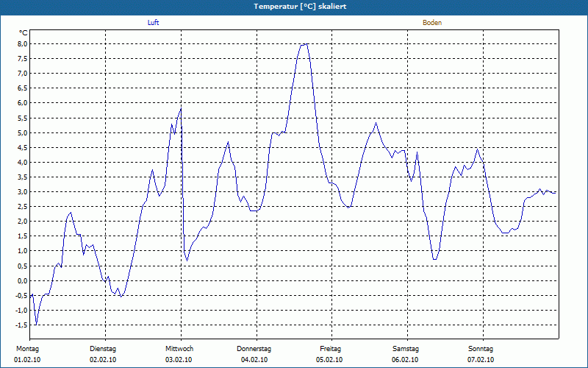Click the 'Montag' day label
This screenshot has width=588, height=368.
pos(27,349)
